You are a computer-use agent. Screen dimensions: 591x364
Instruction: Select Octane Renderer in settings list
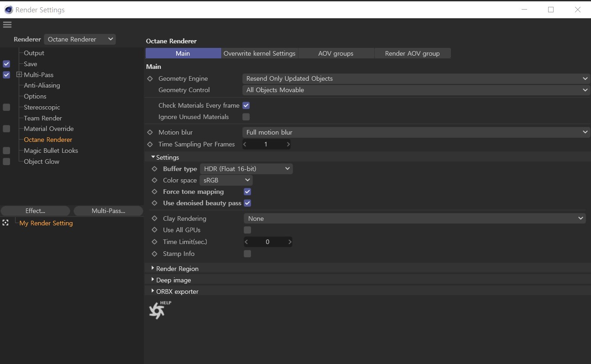tap(48, 140)
